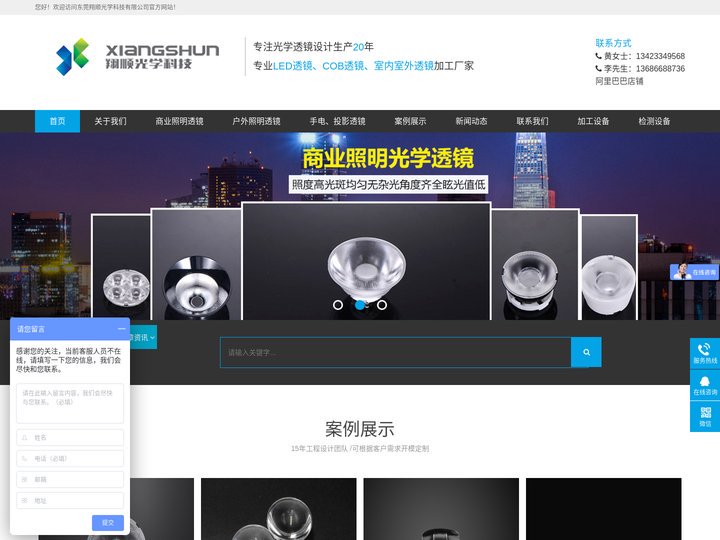The image size is (720, 540).
Task: Open 新闻动态 navigation item
Action: coord(471,121)
